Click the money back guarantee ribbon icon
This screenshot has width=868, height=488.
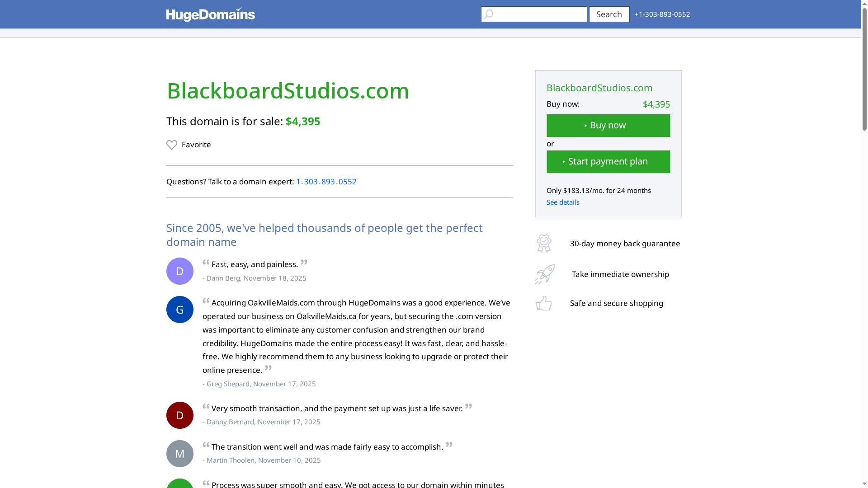click(x=544, y=243)
